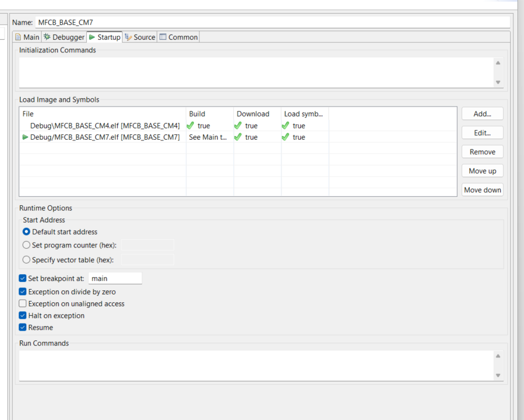Click the Move down button

[482, 190]
